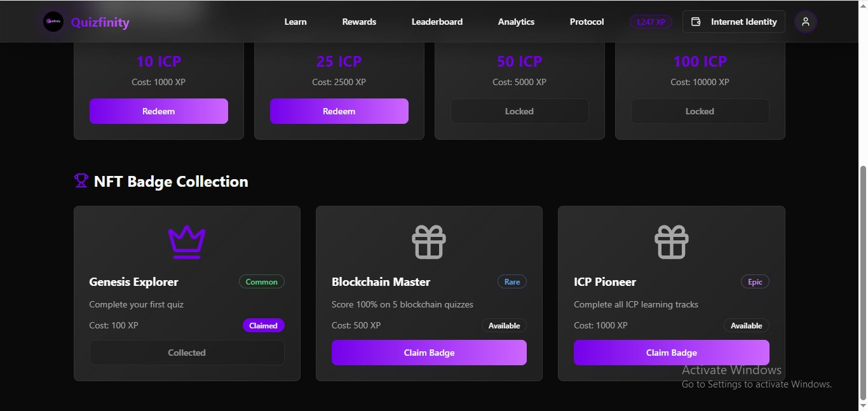Click the gift icon on ICP Pioneer
This screenshot has height=411, width=868.
coord(672,242)
